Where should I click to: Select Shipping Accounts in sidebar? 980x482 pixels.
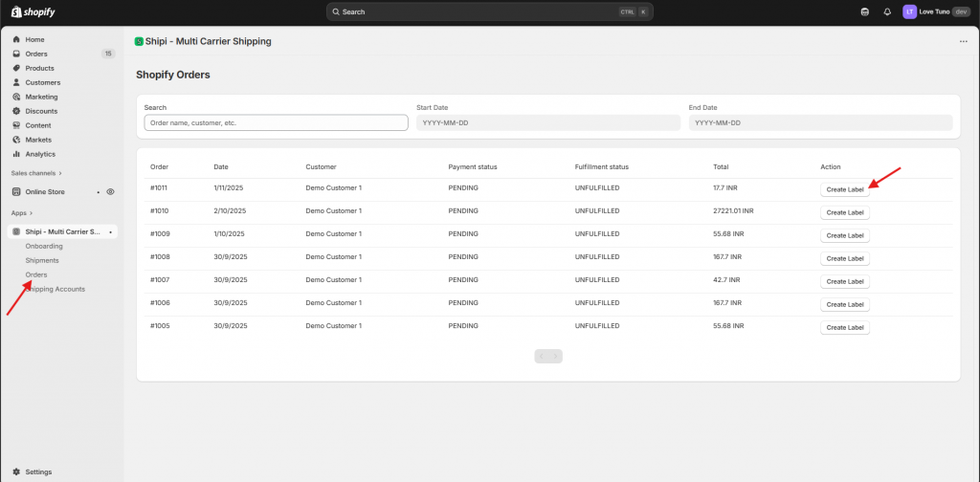(x=57, y=289)
